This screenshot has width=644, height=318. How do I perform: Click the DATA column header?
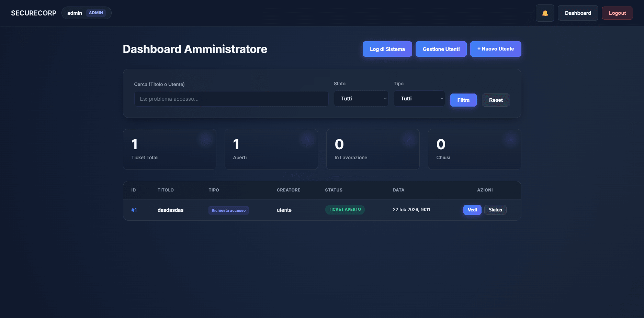398,190
